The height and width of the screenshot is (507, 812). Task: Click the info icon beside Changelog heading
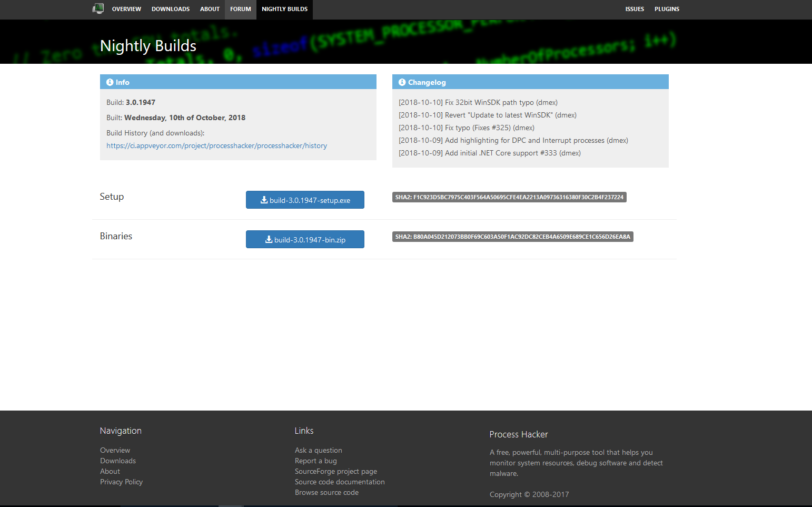[402, 82]
